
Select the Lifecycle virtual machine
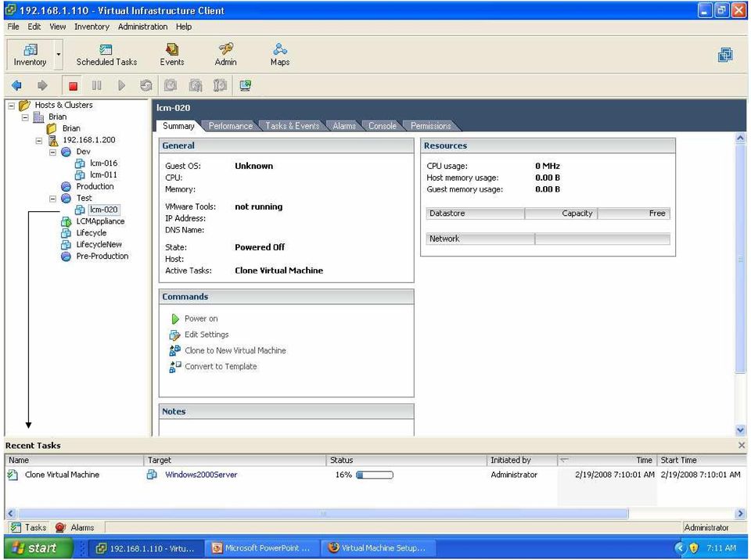[91, 233]
